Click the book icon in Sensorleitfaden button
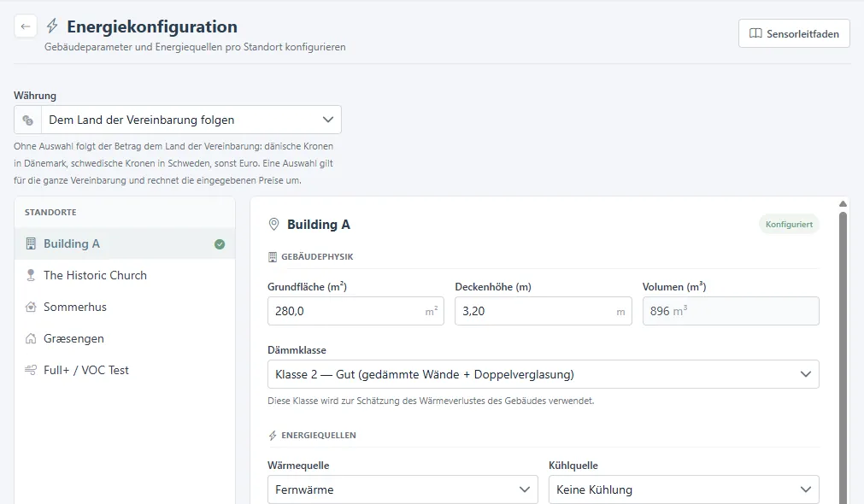Image resolution: width=864 pixels, height=504 pixels. click(x=755, y=33)
